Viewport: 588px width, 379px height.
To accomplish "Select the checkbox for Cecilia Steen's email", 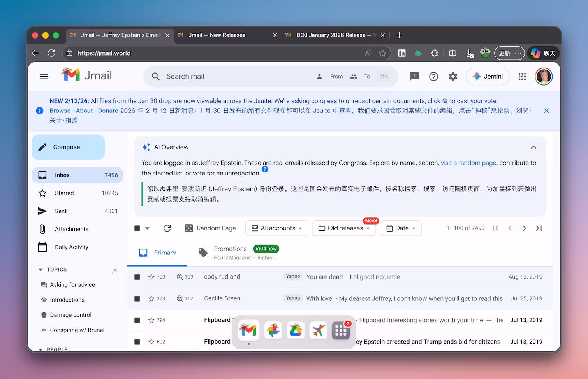I will [137, 298].
